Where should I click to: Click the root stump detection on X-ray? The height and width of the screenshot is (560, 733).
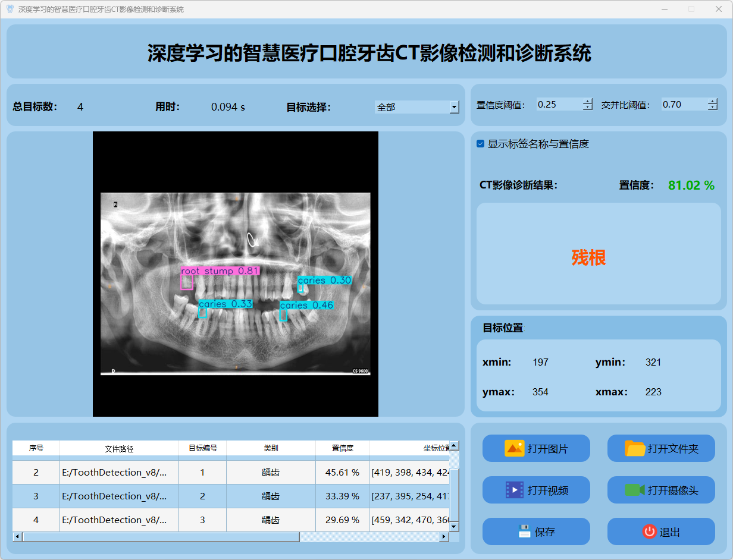(x=187, y=282)
